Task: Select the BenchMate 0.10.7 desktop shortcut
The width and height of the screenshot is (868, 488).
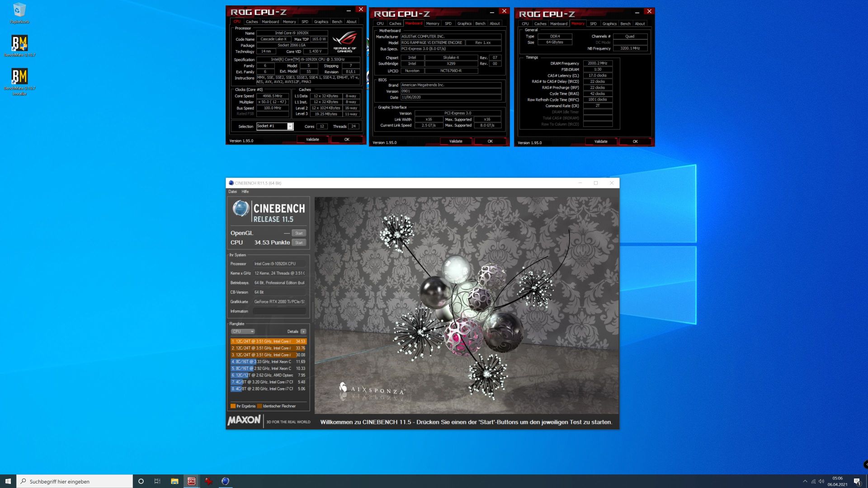Action: pos(19,45)
